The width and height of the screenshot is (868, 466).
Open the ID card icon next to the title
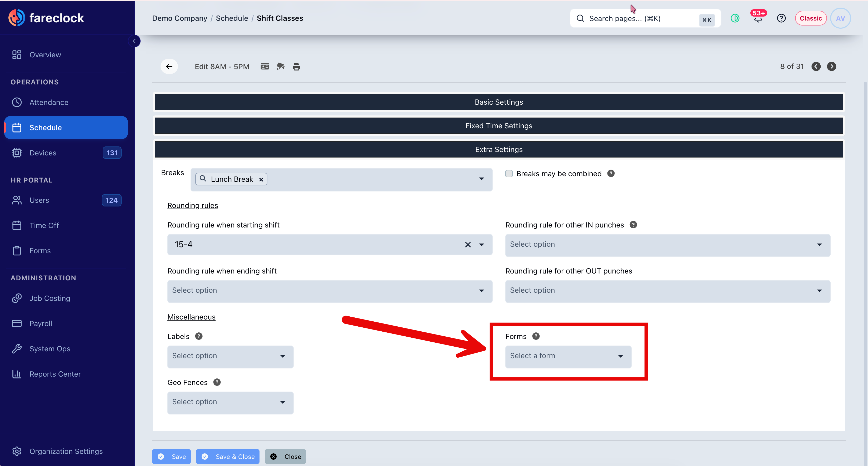(265, 66)
